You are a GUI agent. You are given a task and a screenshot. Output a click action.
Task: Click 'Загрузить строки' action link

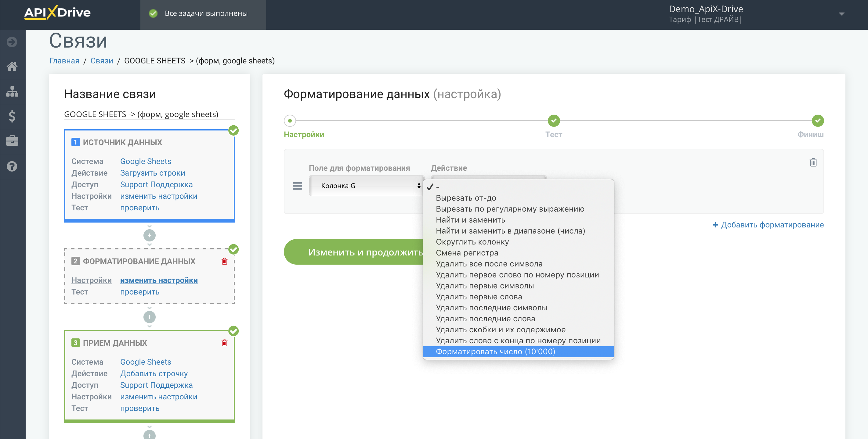pyautogui.click(x=153, y=173)
